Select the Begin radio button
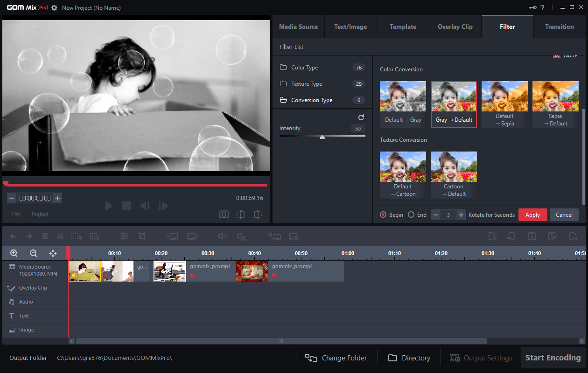This screenshot has height=373, width=588. pyautogui.click(x=384, y=215)
